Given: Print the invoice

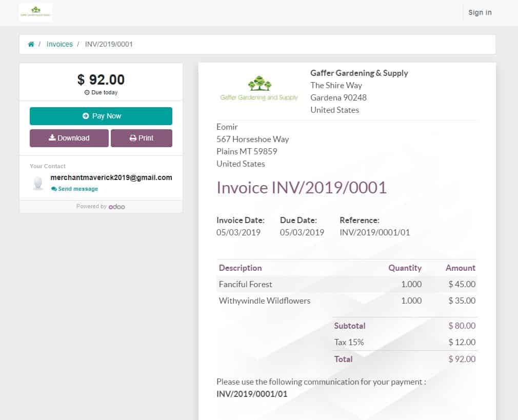Looking at the screenshot, I should [x=142, y=138].
